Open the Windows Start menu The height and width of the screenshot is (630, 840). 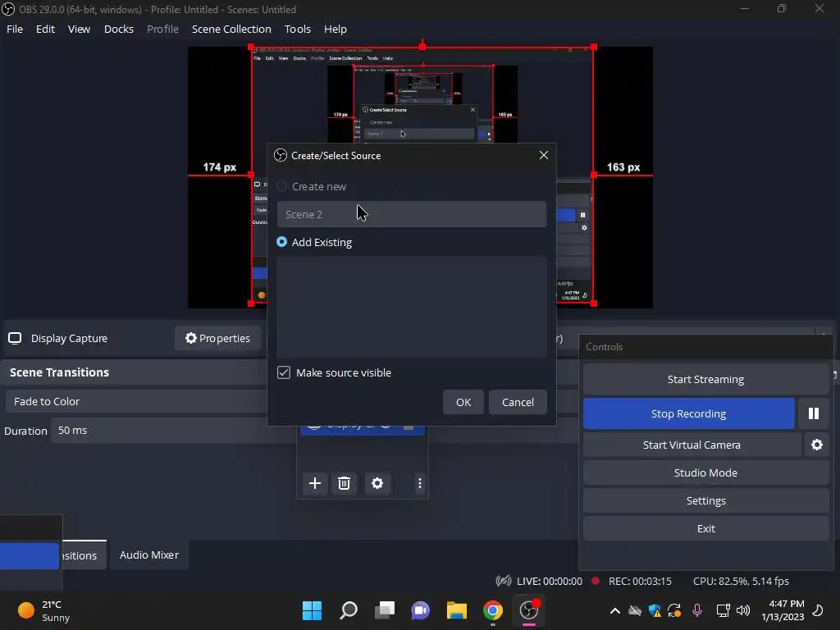[312, 610]
